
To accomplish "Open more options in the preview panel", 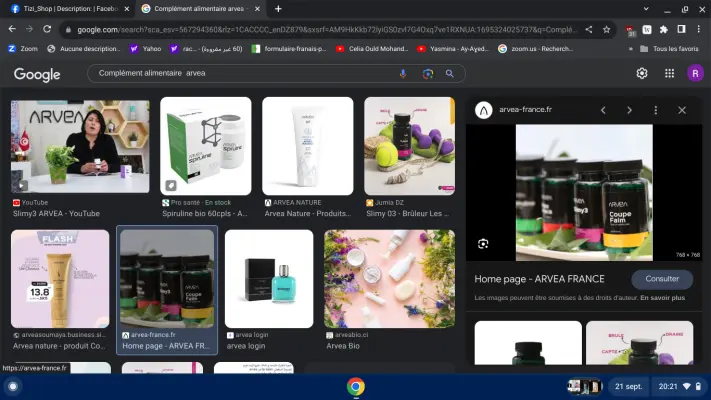I will 656,110.
